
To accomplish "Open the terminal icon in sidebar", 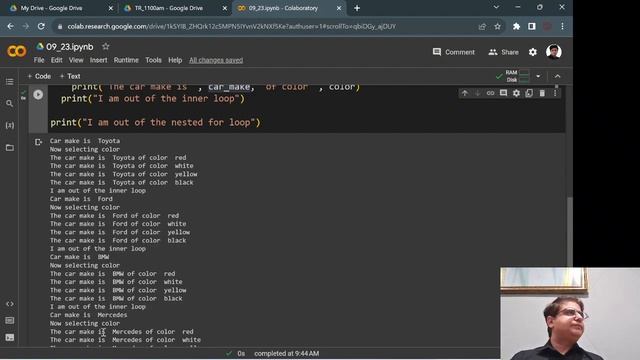I will click(9, 338).
